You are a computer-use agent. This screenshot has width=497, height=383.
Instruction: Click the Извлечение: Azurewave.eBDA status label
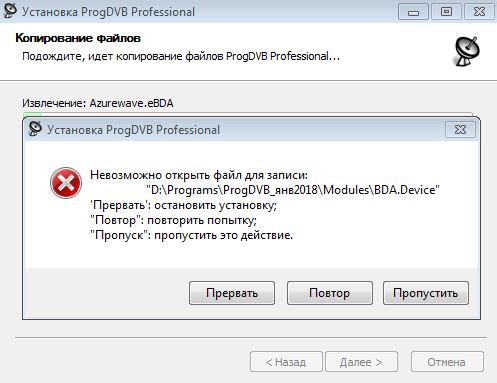pyautogui.click(x=98, y=103)
